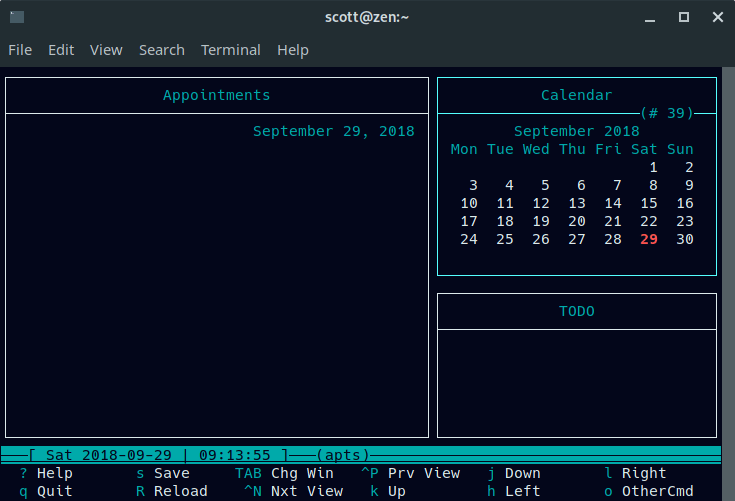
Task: Open the Help menu
Action: click(x=293, y=50)
